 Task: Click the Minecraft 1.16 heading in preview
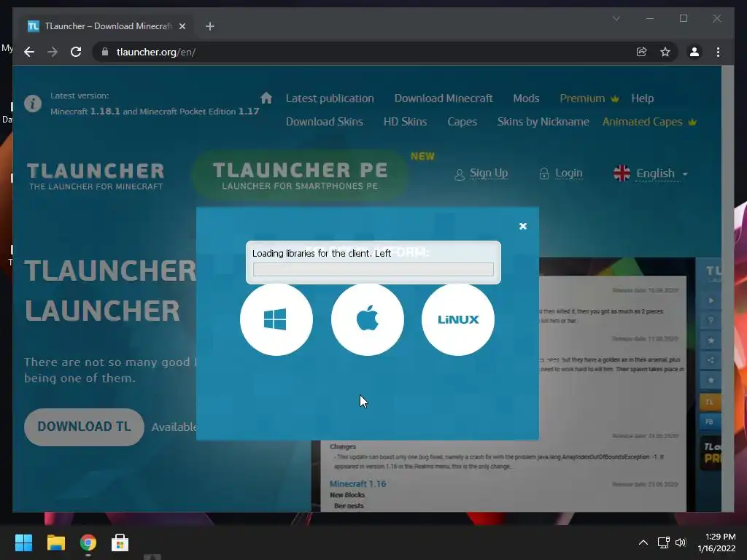(357, 484)
